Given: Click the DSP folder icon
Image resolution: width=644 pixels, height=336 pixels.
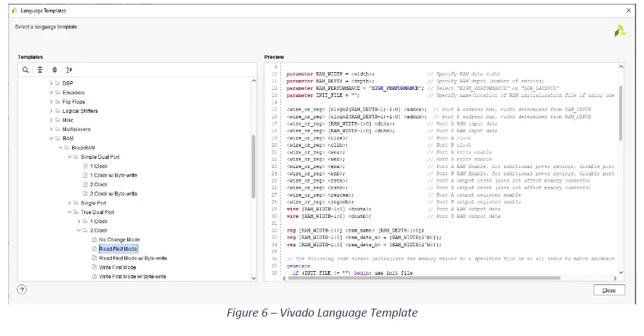Looking at the screenshot, I should coord(58,83).
